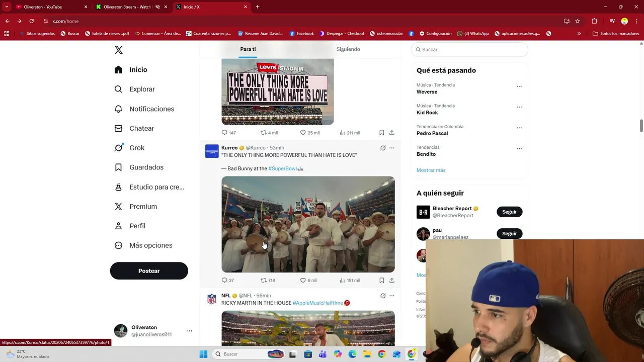This screenshot has height=362, width=644.
Task: Follow Bleacher Report
Action: point(509,212)
